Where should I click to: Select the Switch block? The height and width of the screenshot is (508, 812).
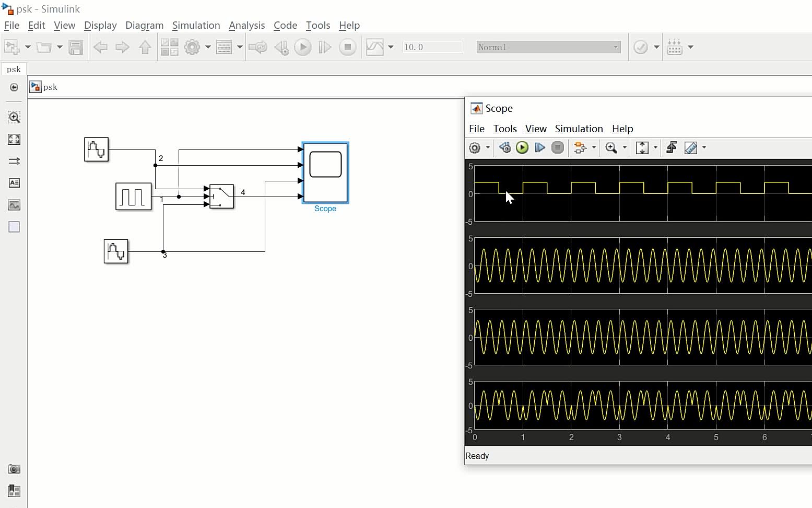[x=221, y=197]
